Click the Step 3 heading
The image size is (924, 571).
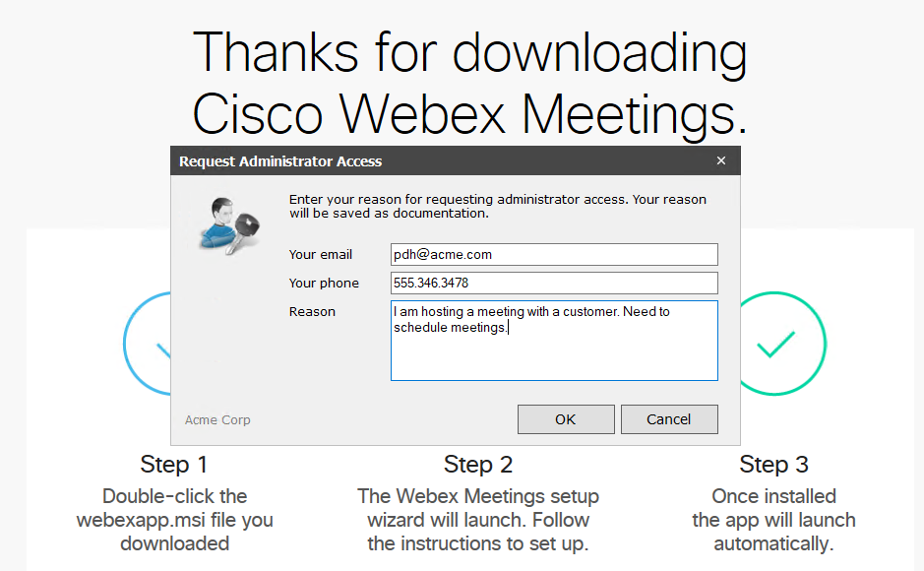[773, 465]
